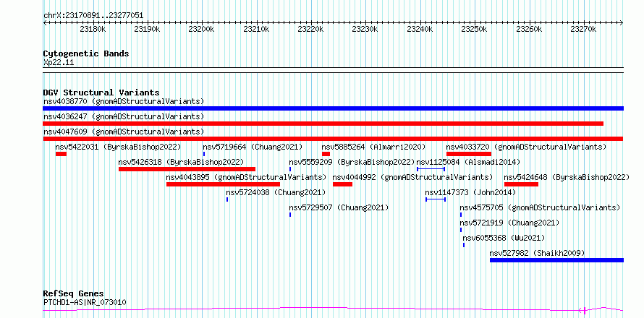Open the nsv527982 (Shaikh2009) label
644x318 pixels.
537,253
